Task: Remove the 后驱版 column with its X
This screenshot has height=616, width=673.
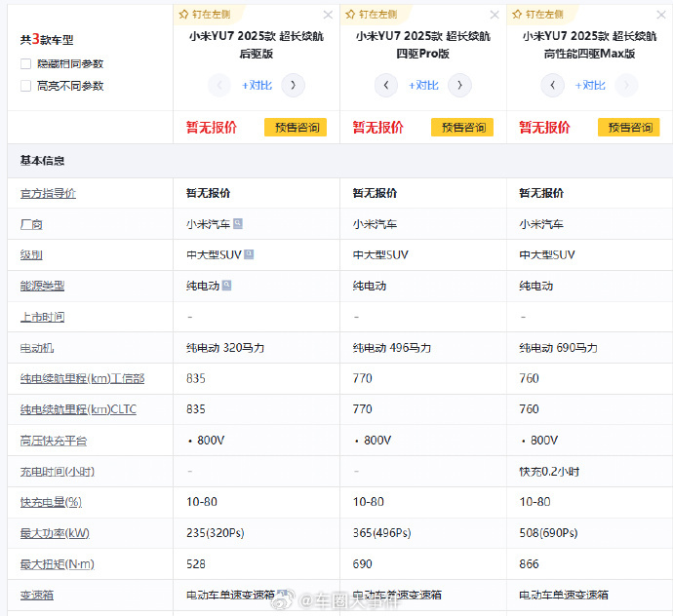Action: click(328, 15)
